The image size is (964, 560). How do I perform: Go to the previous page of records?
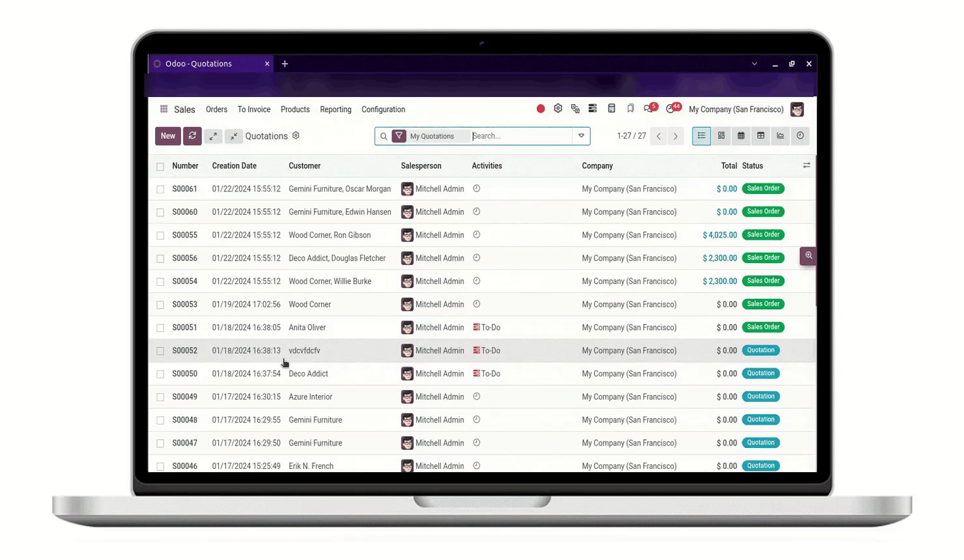[x=659, y=136]
